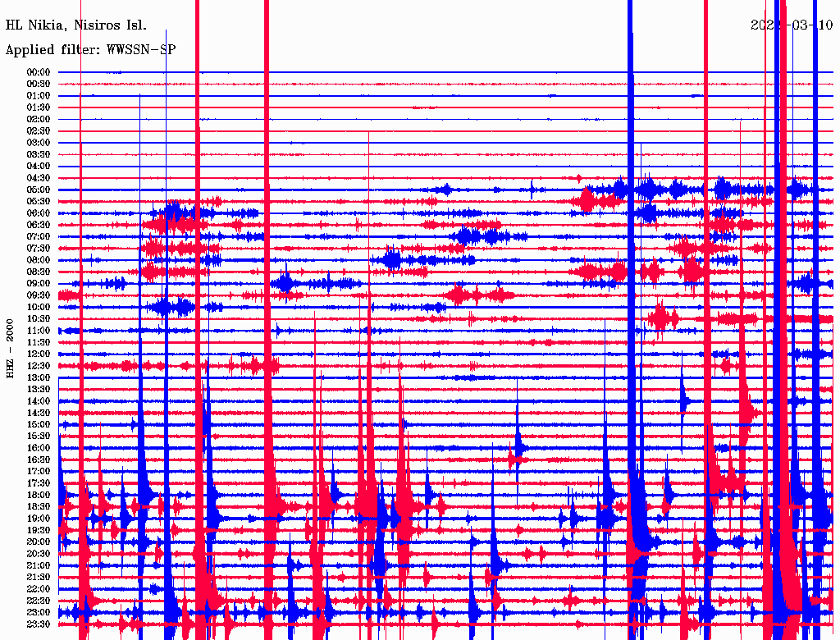Click the 06:30 time label
The height and width of the screenshot is (640, 840).
pos(38,225)
